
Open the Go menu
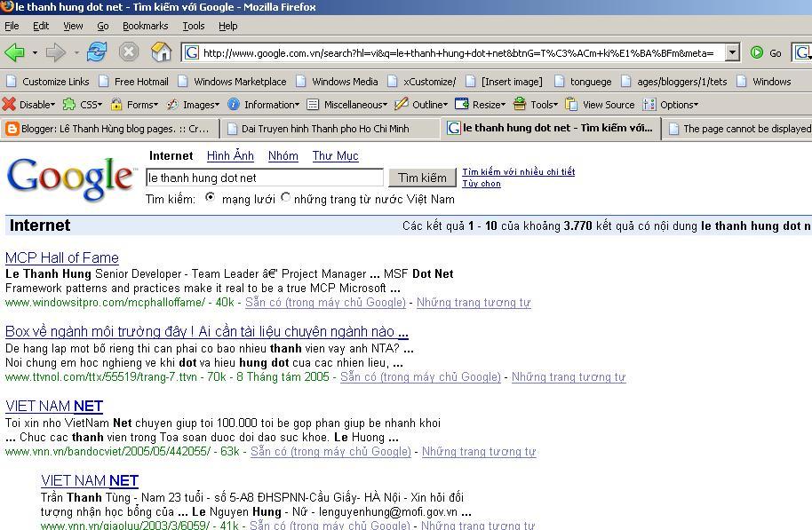(103, 26)
